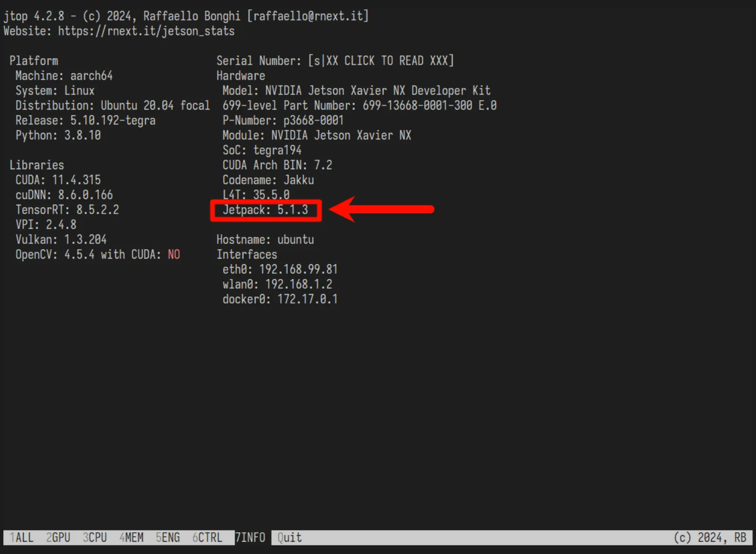Switch to the 5ENG tab
756x554 pixels.
(167, 537)
